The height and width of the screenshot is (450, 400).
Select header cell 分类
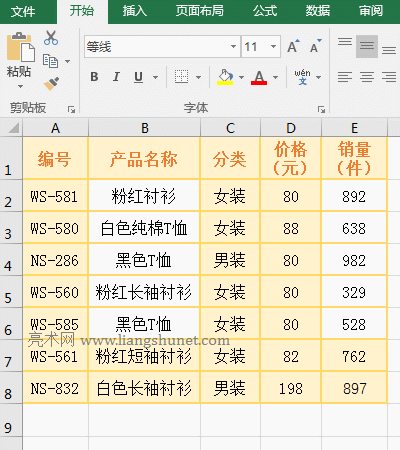tap(230, 158)
